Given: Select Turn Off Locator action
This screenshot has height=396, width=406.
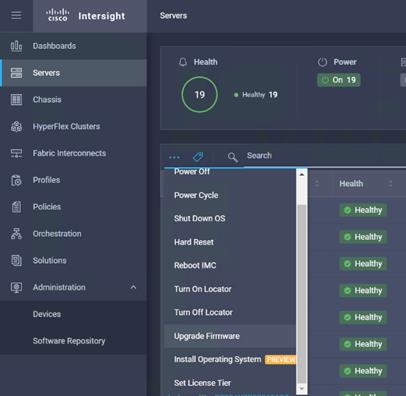Looking at the screenshot, I should click(230, 312).
